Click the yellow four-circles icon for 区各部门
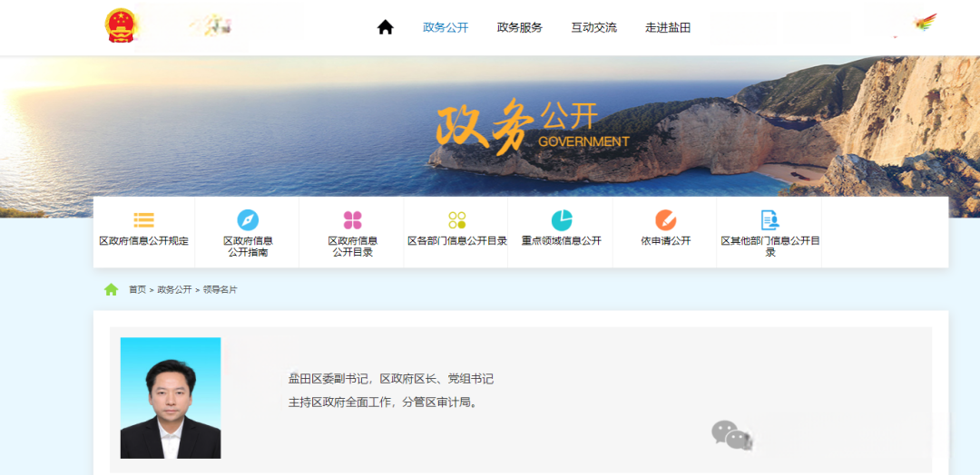The image size is (980, 475). point(456,219)
